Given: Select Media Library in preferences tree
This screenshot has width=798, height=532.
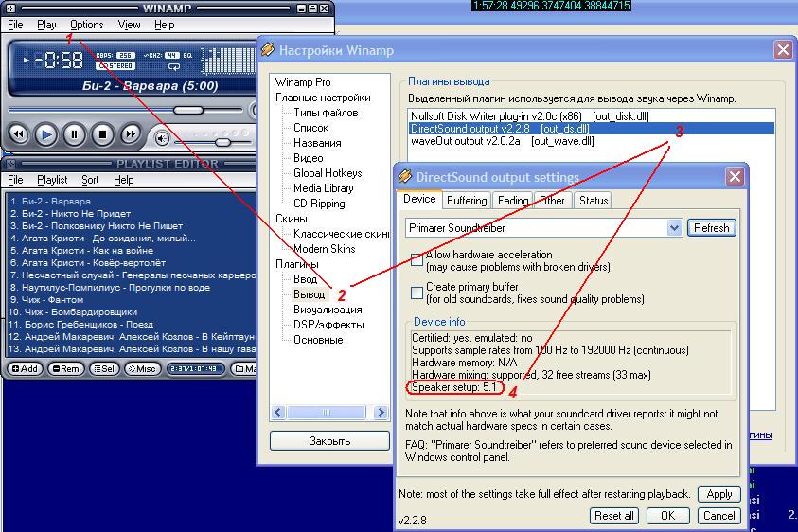Looking at the screenshot, I should pos(323,188).
